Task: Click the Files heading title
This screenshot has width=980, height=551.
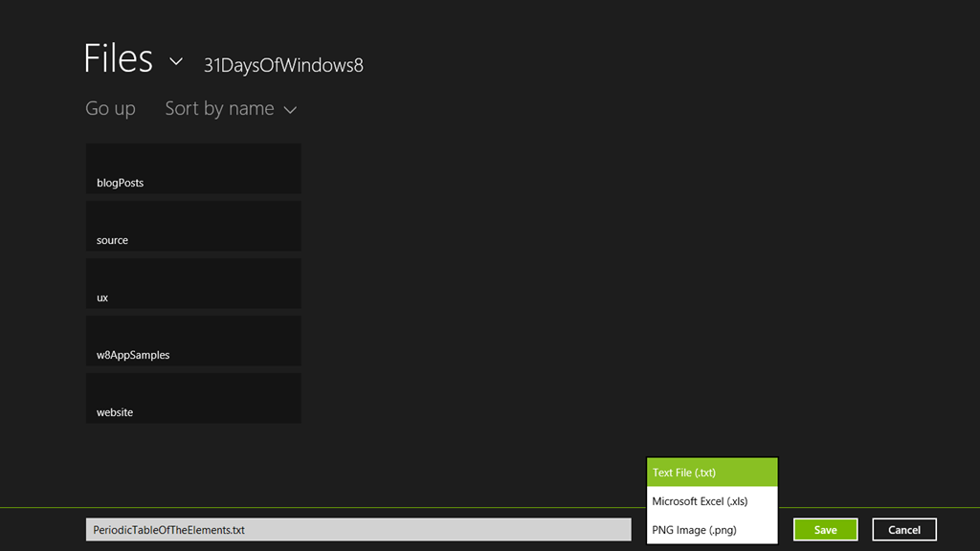Action: pos(118,59)
